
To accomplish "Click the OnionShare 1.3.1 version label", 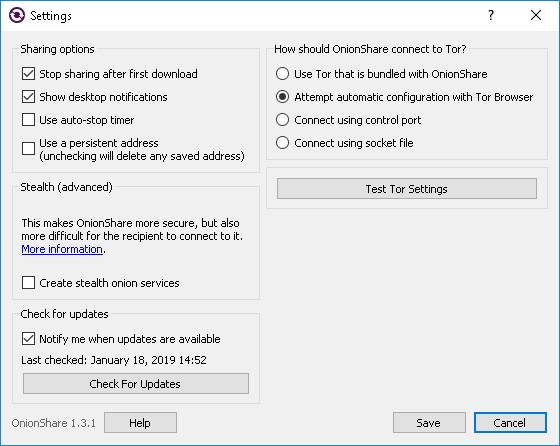I will coord(54,423).
